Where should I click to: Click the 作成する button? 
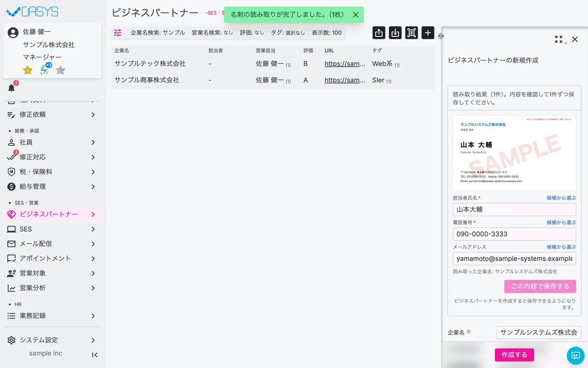[x=514, y=355]
